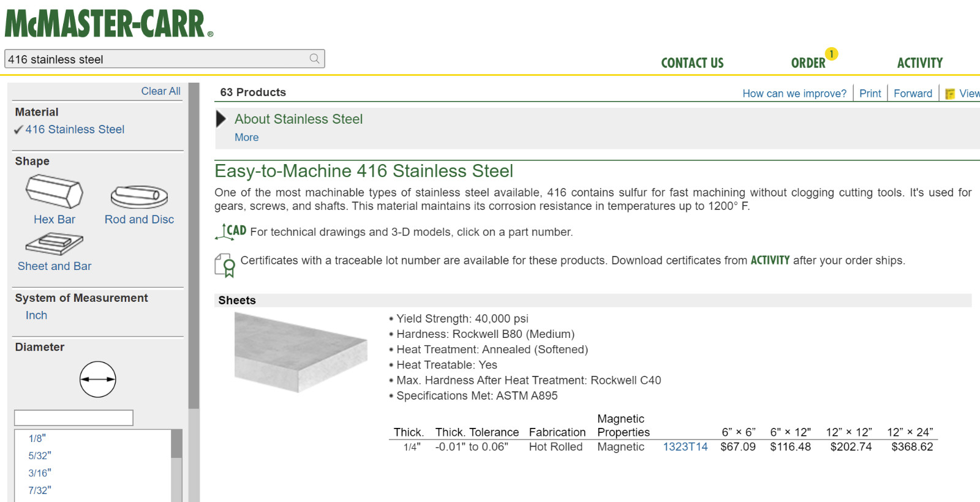This screenshot has width=980, height=502.
Task: Select 3/16" diameter option
Action: (x=39, y=473)
